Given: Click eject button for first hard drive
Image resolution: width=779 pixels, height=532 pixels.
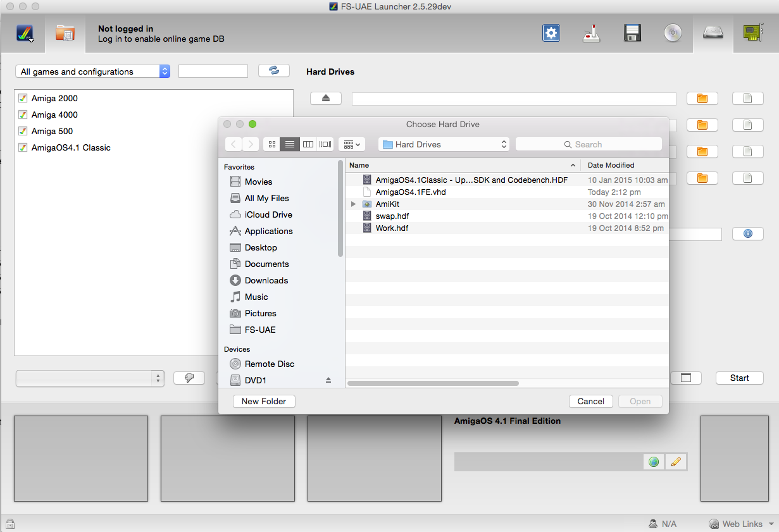Looking at the screenshot, I should click(x=326, y=98).
